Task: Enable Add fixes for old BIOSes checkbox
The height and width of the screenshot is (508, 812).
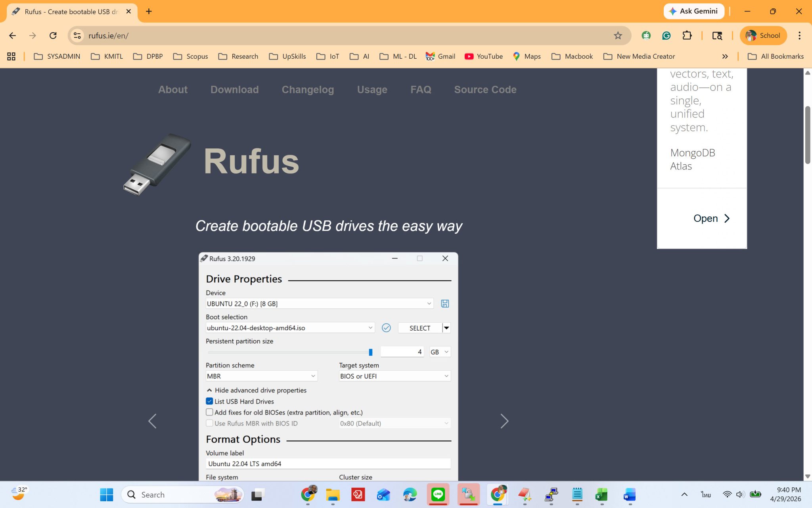Action: click(209, 412)
